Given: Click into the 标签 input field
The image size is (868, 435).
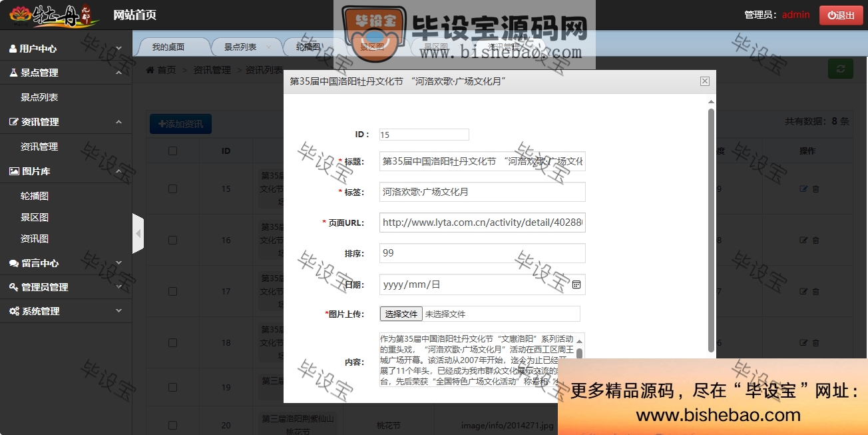Looking at the screenshot, I should pyautogui.click(x=483, y=192).
